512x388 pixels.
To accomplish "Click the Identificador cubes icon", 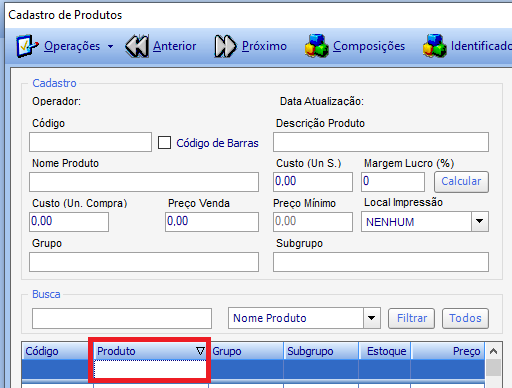I will click(435, 46).
